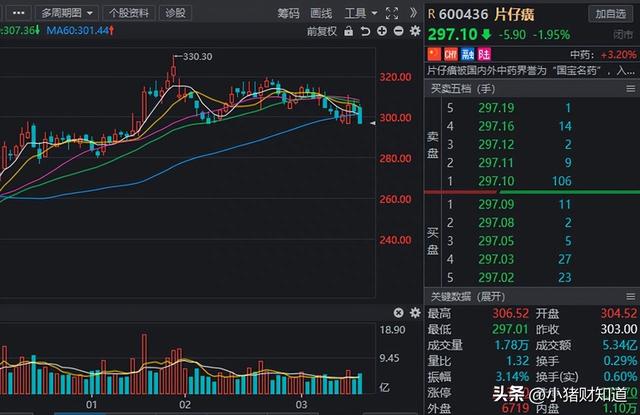The image size is (640, 415).
Task: Click the double-chevron expand arrow
Action: [x=413, y=13]
